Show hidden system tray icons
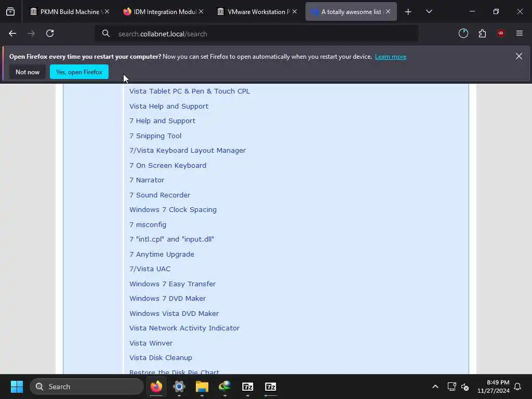 (x=435, y=387)
